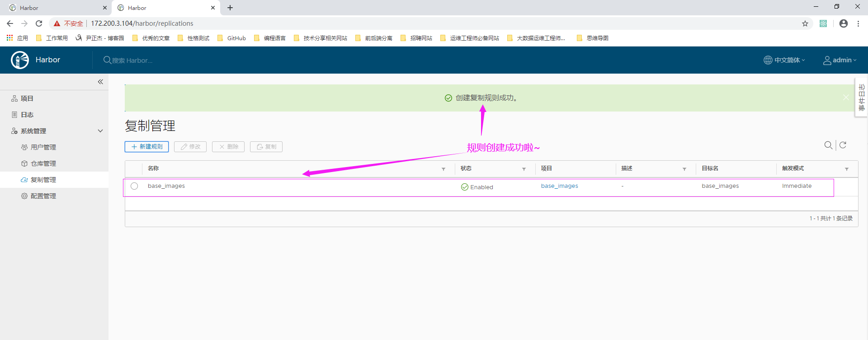Sort by the 状态 column header

(x=466, y=168)
